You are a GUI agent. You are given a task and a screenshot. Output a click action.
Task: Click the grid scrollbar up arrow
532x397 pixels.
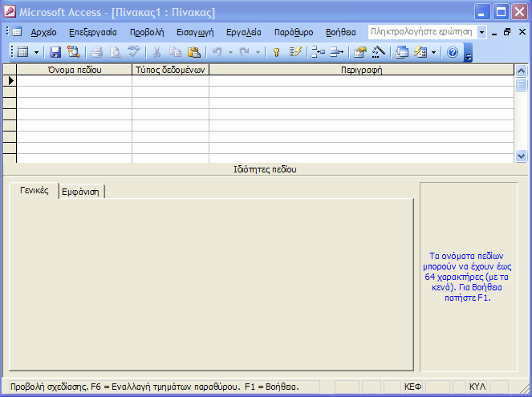click(x=521, y=71)
